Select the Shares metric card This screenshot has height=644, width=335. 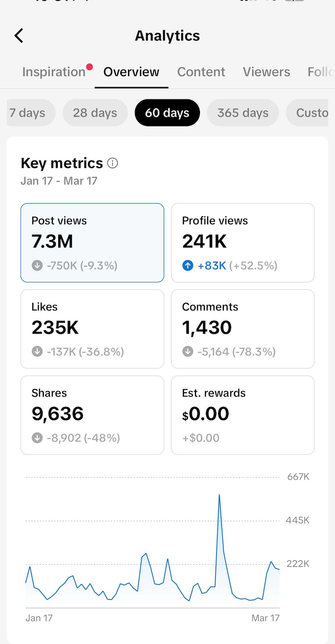coord(92,415)
